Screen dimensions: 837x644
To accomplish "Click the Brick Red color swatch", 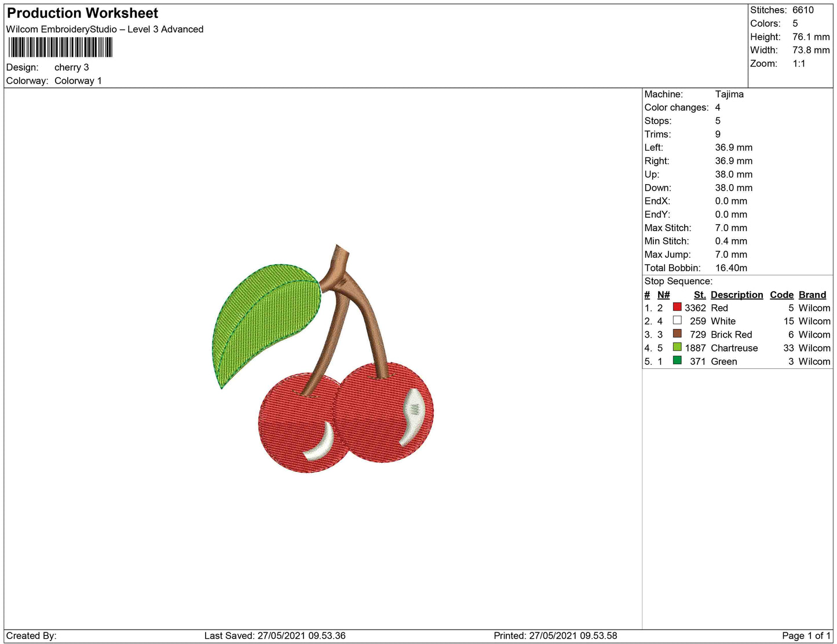I will coord(677,334).
